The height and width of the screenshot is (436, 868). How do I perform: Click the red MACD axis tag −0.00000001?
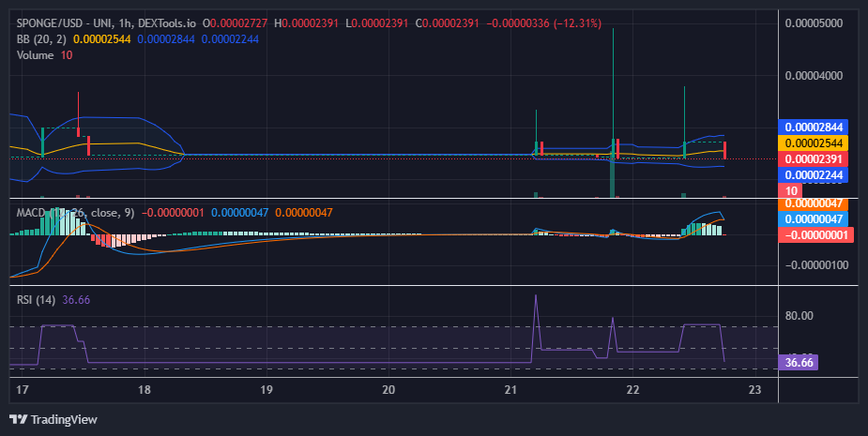pyautogui.click(x=816, y=235)
